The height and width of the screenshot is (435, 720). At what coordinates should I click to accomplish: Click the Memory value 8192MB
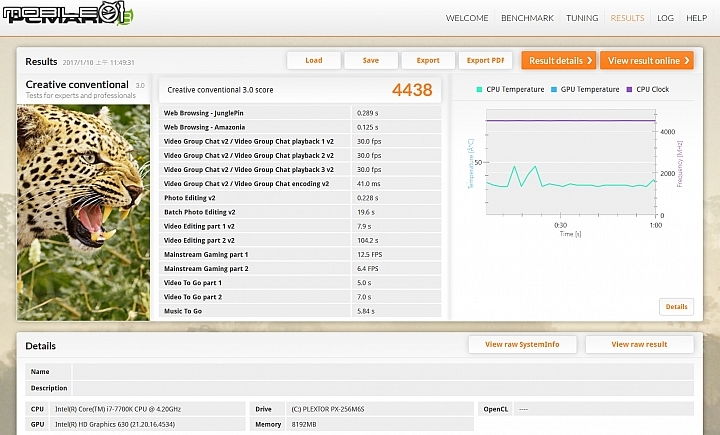[304, 424]
